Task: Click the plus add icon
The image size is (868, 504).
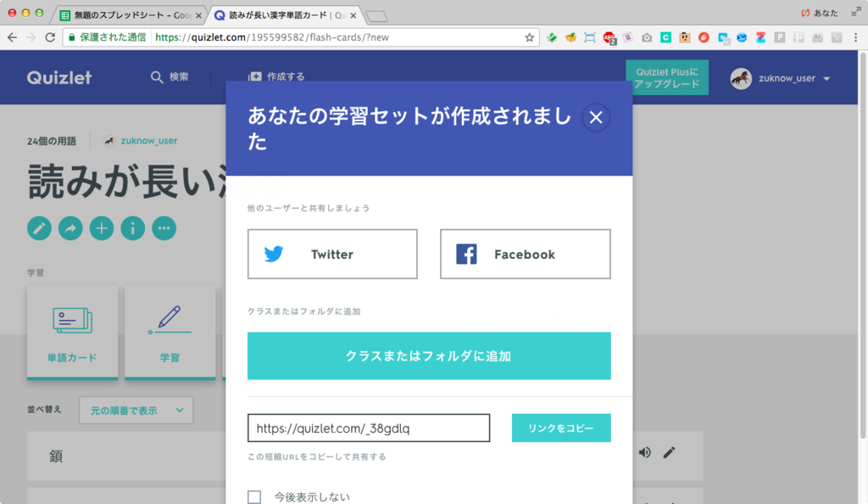Action: click(102, 228)
